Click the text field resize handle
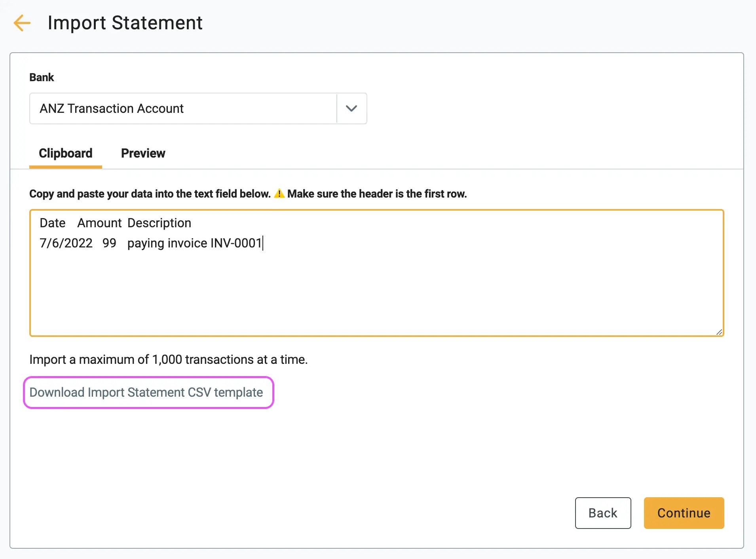Viewport: 756px width, 559px height. tap(719, 332)
